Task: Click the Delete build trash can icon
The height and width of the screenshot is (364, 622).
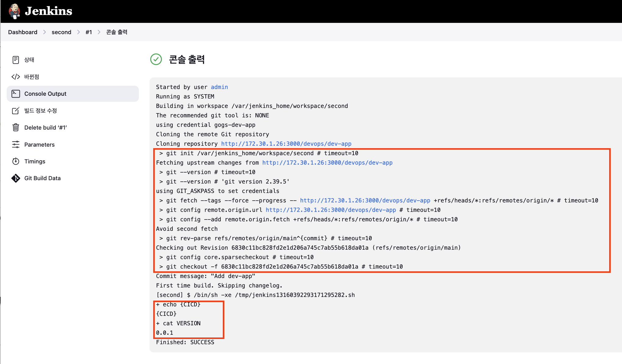Action: [x=16, y=127]
